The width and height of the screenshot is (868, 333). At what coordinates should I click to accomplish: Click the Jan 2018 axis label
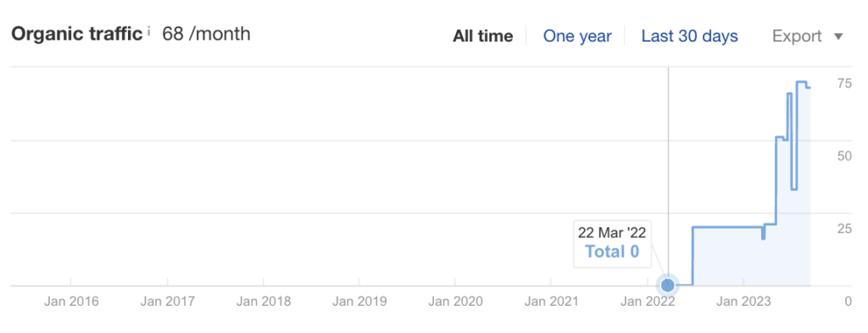(263, 302)
